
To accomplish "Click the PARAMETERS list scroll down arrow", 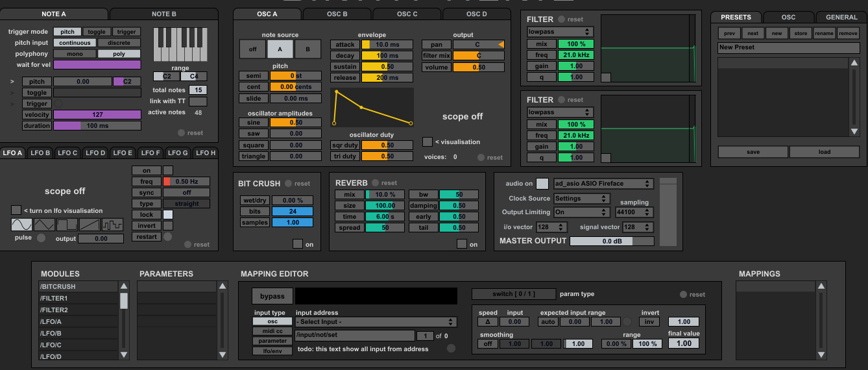I will pos(223,355).
